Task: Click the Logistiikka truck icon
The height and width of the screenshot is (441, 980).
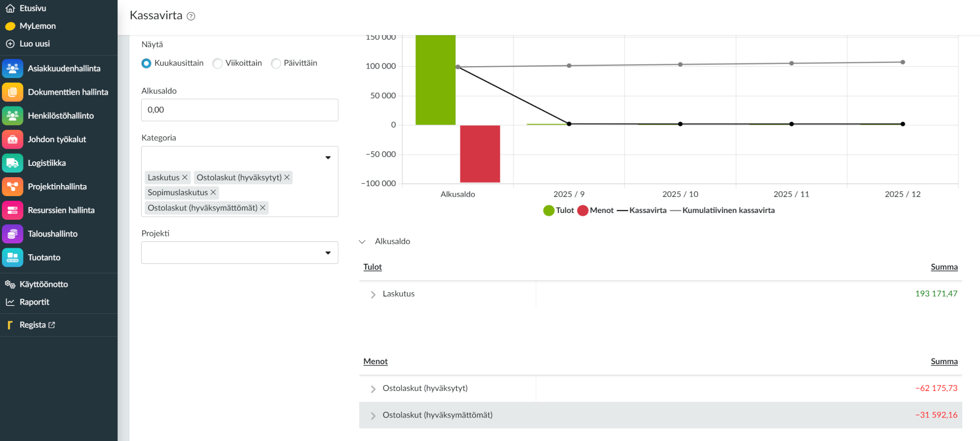Action: point(13,163)
